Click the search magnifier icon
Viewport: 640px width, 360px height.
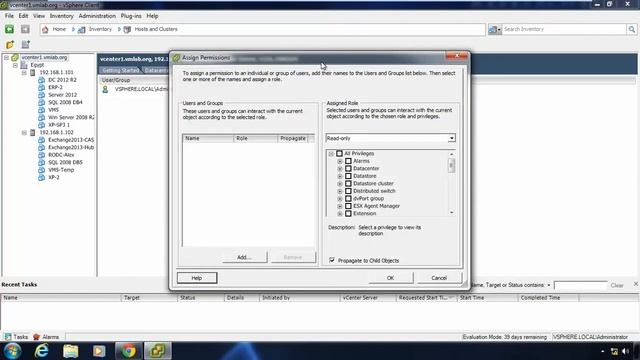pos(631,29)
